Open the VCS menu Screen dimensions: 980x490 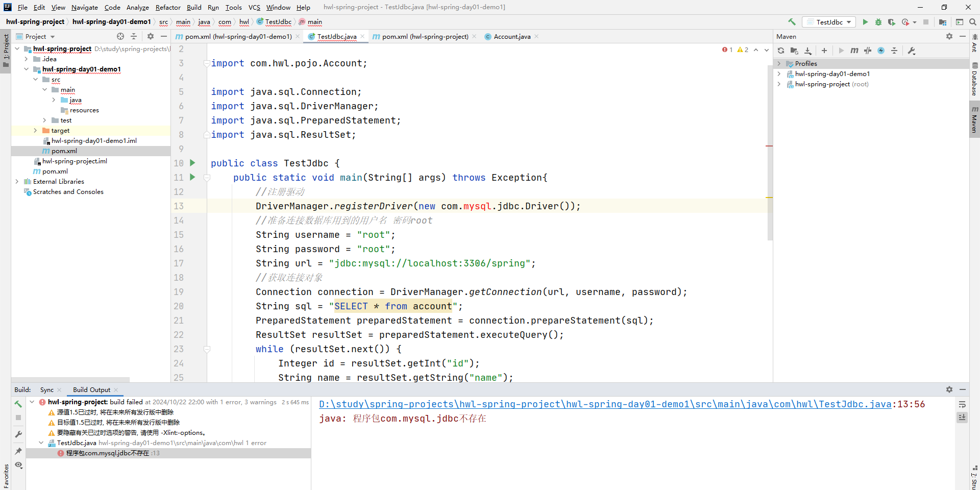pyautogui.click(x=254, y=7)
